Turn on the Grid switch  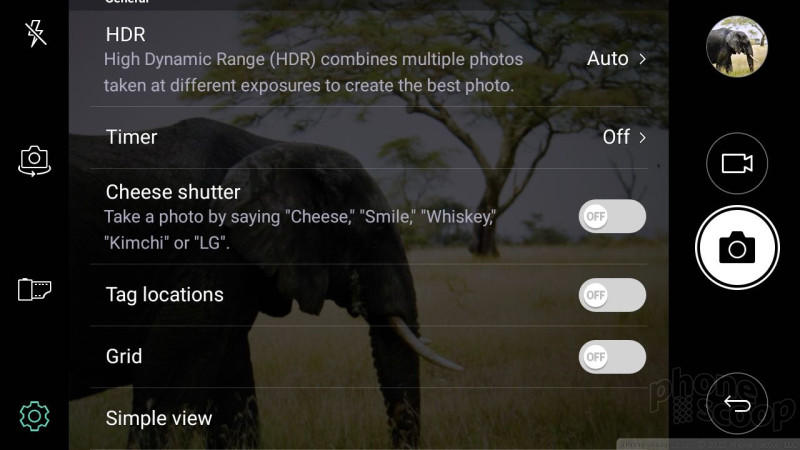612,357
